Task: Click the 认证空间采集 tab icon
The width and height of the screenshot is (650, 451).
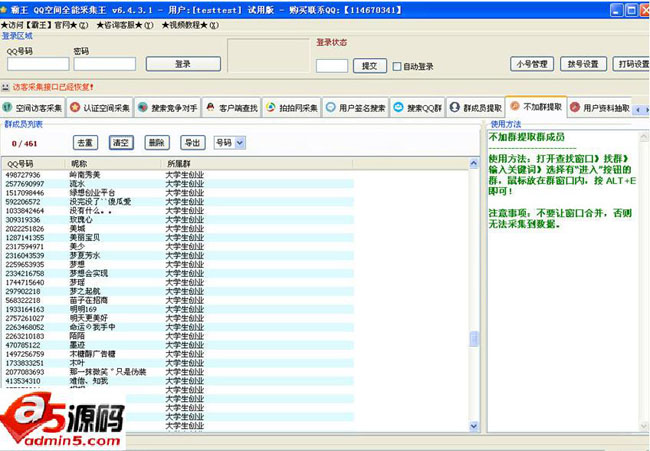Action: (75, 107)
